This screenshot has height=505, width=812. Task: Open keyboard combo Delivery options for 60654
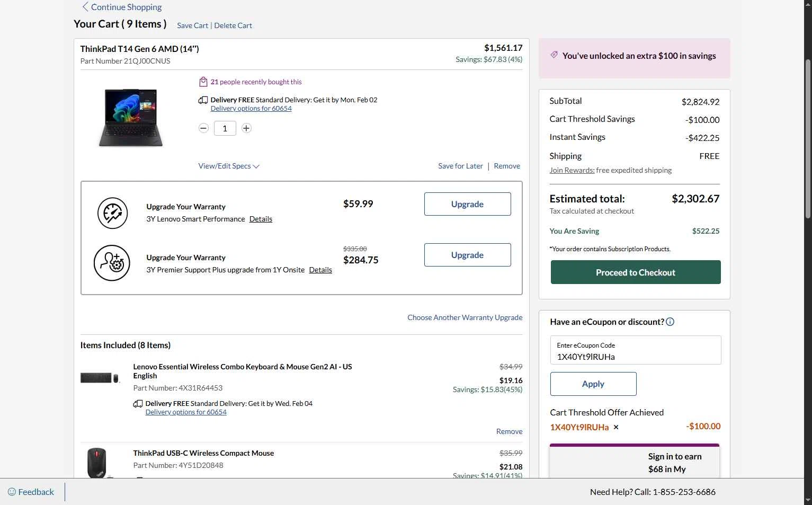(x=186, y=412)
